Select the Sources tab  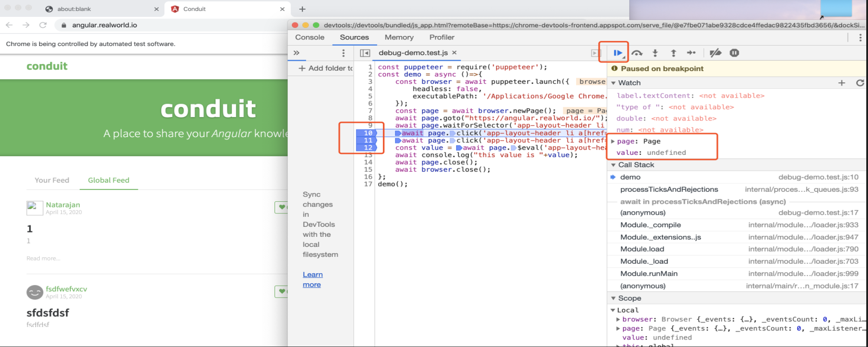[x=354, y=37]
